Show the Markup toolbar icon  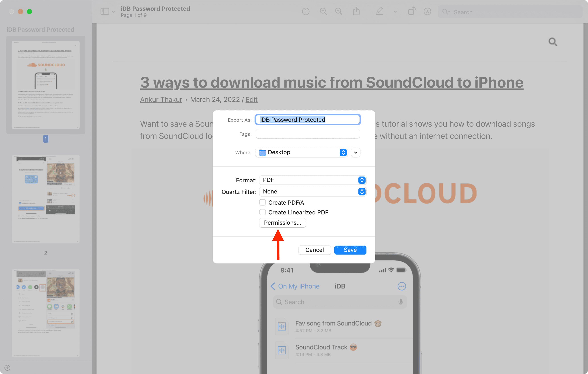pos(427,11)
